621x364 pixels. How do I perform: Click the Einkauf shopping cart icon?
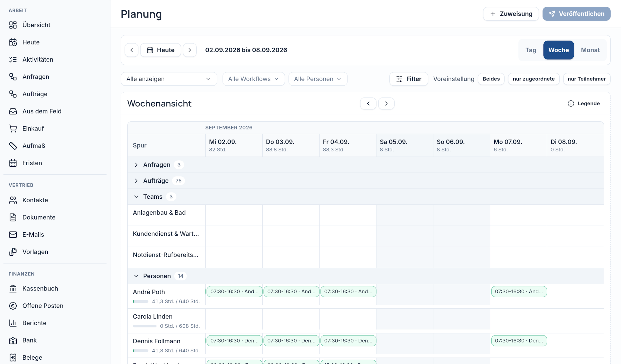13,128
